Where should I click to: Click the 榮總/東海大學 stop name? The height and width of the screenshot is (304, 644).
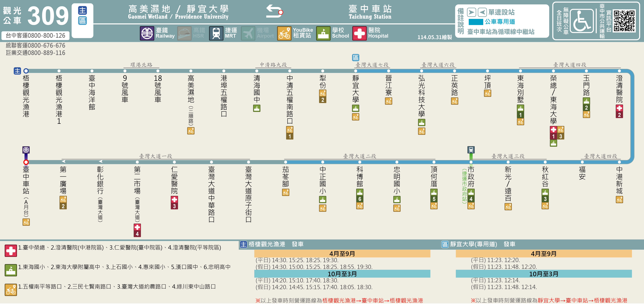[553, 100]
